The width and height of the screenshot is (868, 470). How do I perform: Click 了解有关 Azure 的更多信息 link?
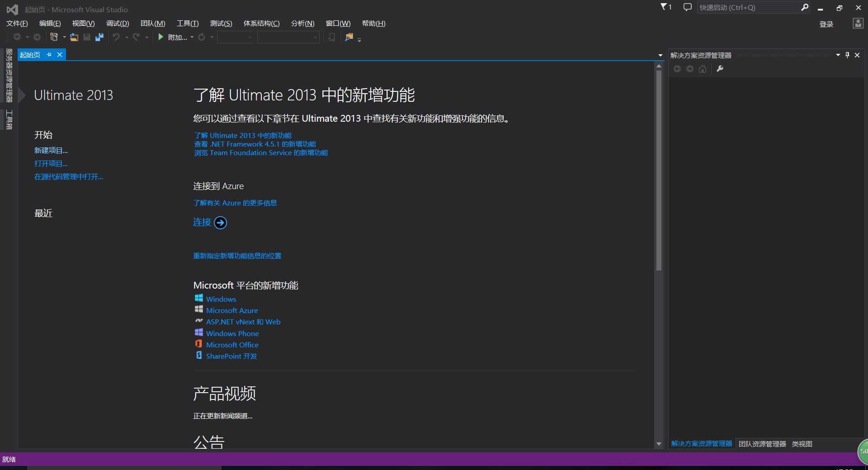235,203
